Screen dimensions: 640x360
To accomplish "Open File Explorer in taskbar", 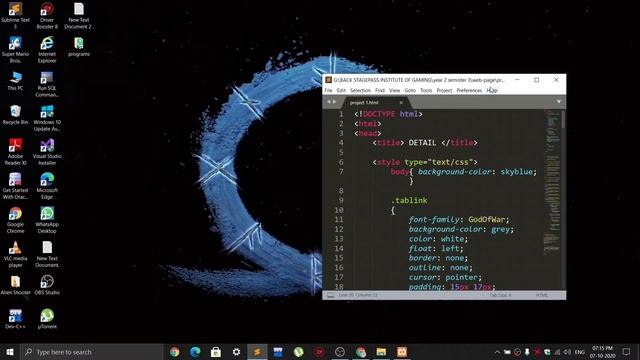I will coord(381,351).
